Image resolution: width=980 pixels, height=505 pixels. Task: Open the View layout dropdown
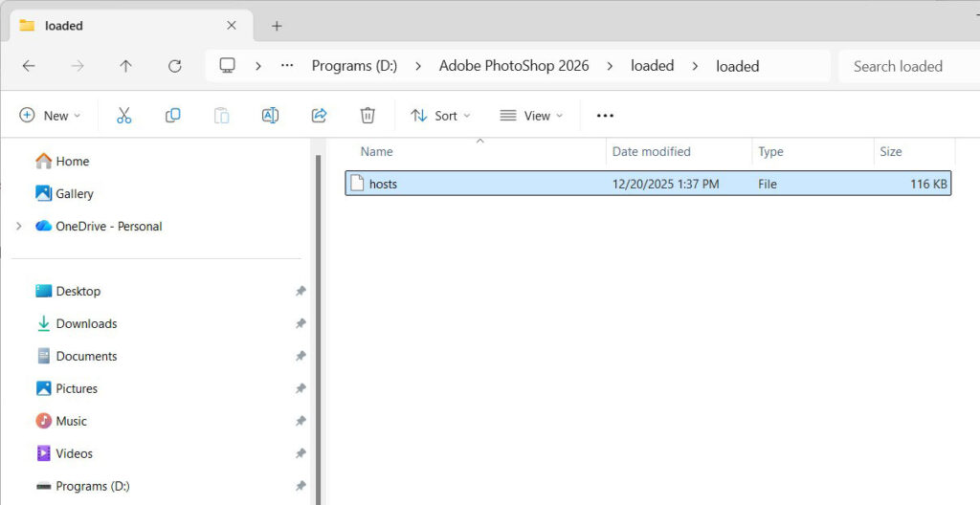[x=531, y=116]
